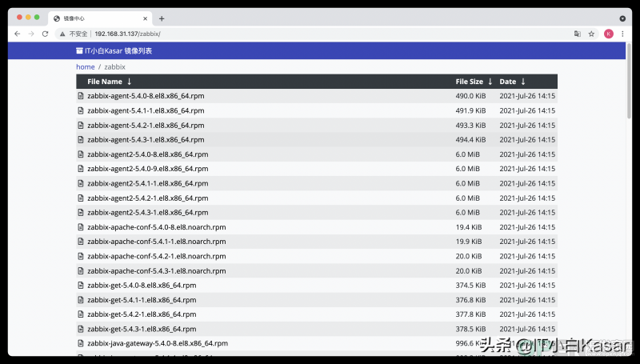Click the zabbix breadcrumb text
Image resolution: width=640 pixels, height=364 pixels.
click(x=114, y=67)
